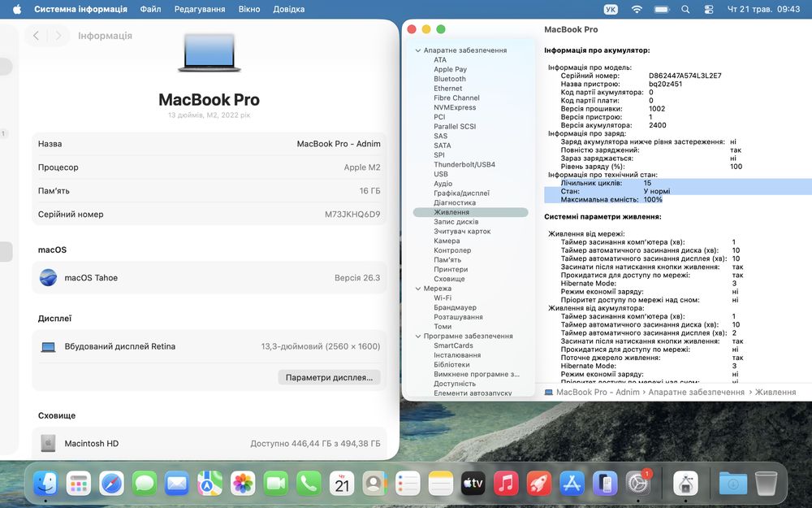Select Wi-Fi under Мережа
812x508 pixels.
coord(443,298)
